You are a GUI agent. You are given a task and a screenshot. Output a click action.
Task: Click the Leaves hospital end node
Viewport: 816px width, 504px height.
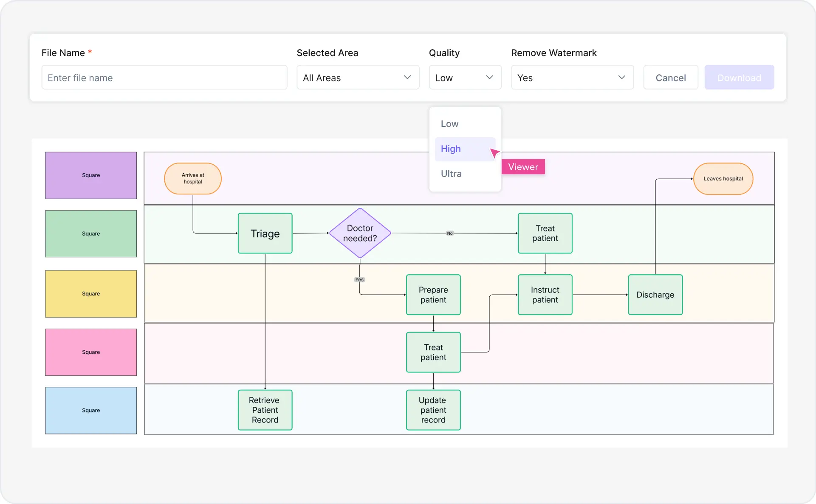[x=723, y=178]
